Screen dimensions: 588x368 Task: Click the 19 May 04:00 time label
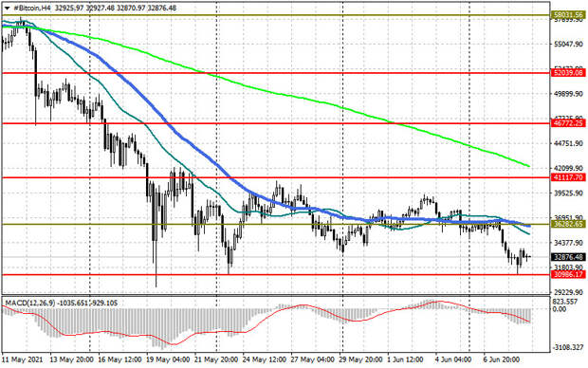click(x=168, y=359)
